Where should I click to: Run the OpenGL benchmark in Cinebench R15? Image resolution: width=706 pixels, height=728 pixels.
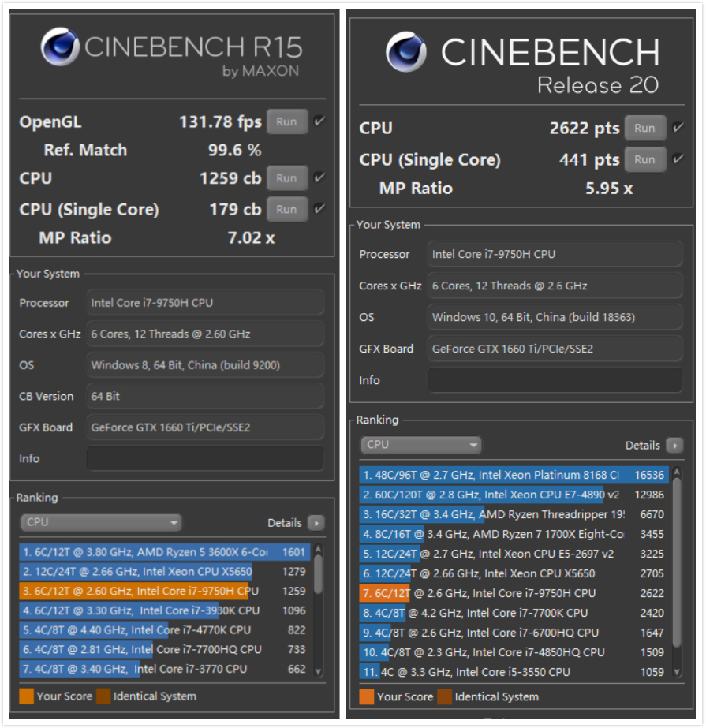click(x=286, y=121)
